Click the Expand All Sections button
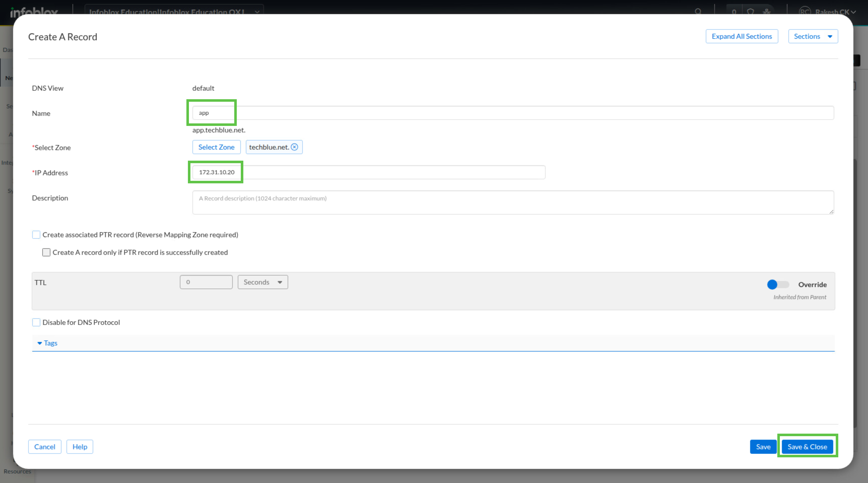This screenshot has width=868, height=483. pyautogui.click(x=742, y=36)
